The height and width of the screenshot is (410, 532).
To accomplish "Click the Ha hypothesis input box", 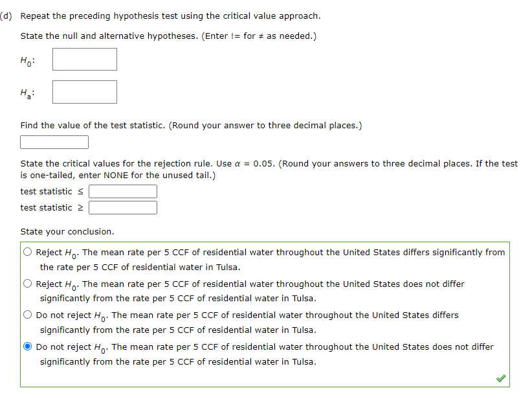I will click(x=84, y=92).
